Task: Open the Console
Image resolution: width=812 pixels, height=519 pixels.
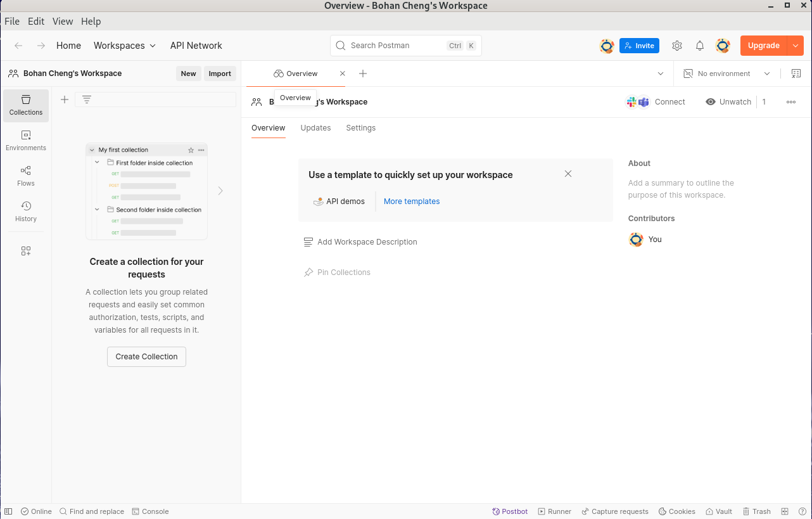Action: pyautogui.click(x=150, y=511)
